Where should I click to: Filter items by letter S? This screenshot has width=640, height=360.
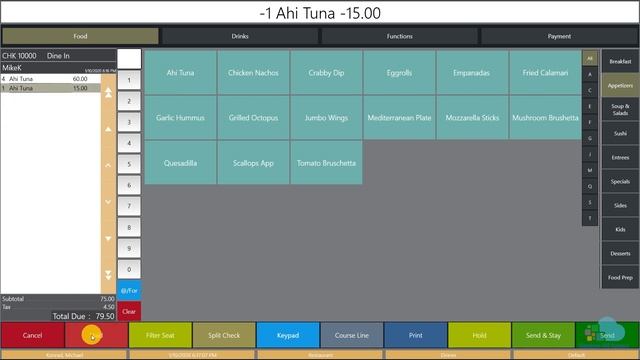590,202
